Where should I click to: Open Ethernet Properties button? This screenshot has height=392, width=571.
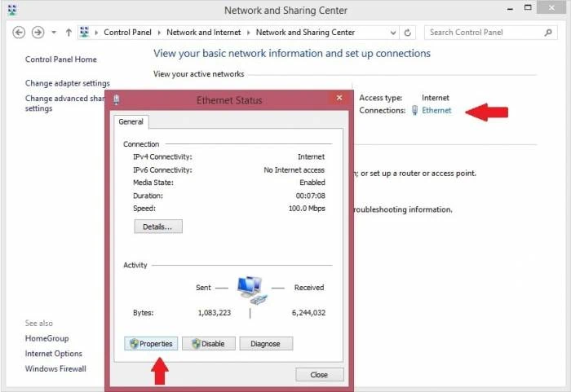151,344
